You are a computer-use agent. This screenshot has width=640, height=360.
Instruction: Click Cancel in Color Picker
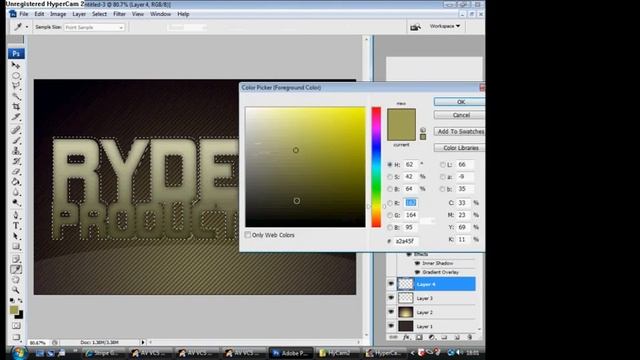(460, 115)
